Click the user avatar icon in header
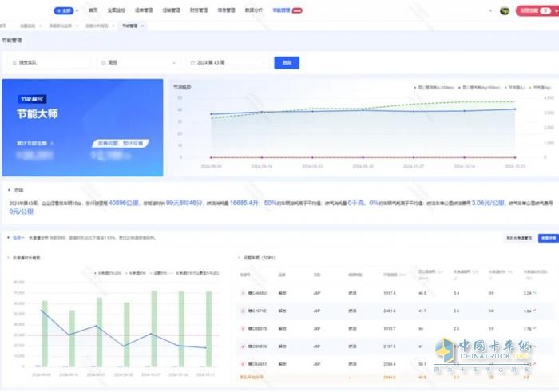The height and width of the screenshot is (392, 559). [x=505, y=10]
